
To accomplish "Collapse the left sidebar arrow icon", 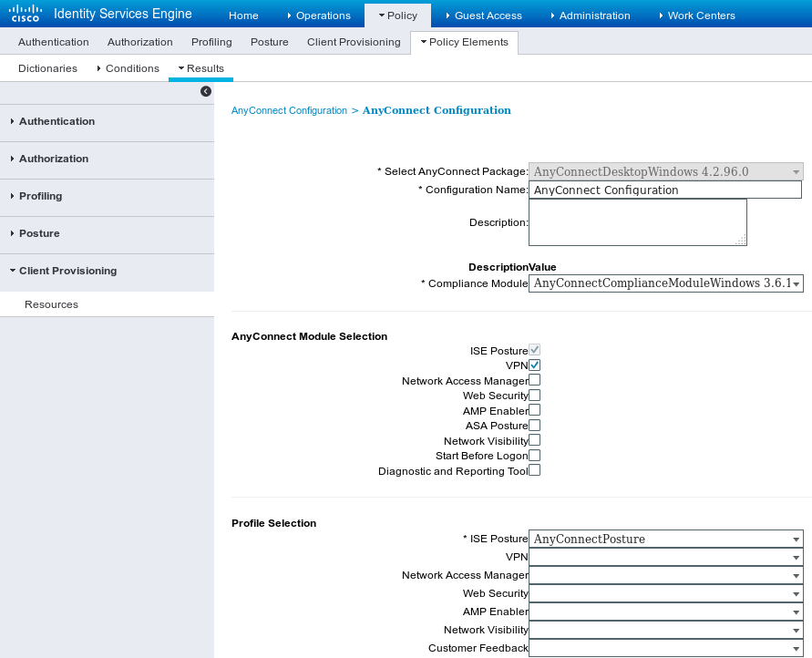I will [x=206, y=91].
